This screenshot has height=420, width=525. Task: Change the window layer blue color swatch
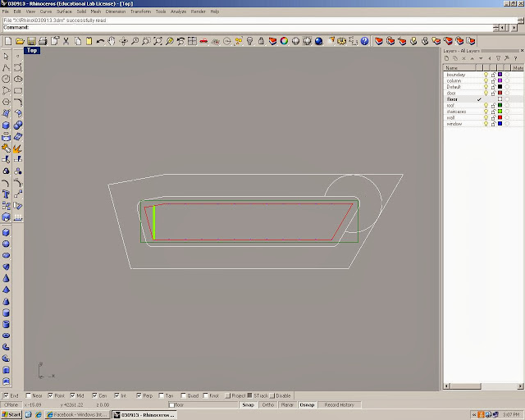tap(500, 124)
